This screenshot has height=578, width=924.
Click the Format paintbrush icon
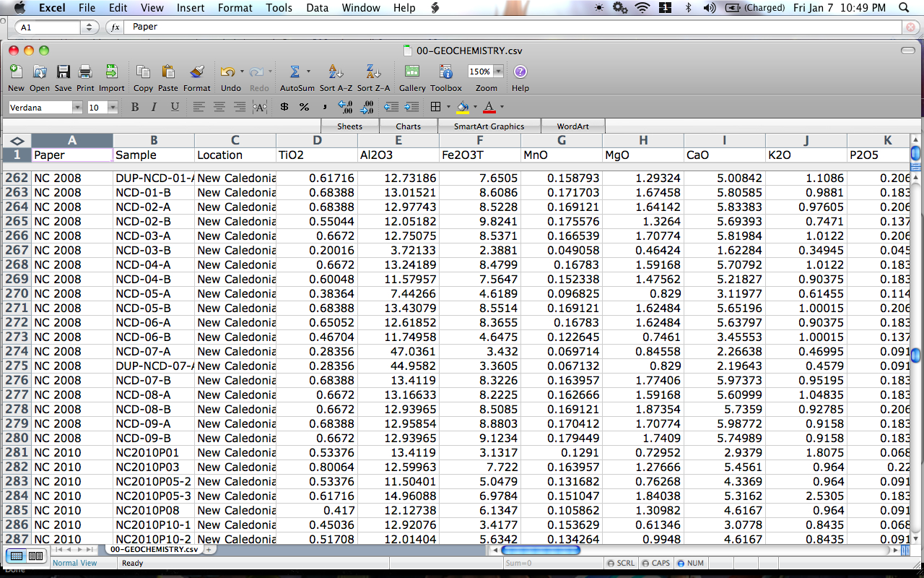pos(196,72)
